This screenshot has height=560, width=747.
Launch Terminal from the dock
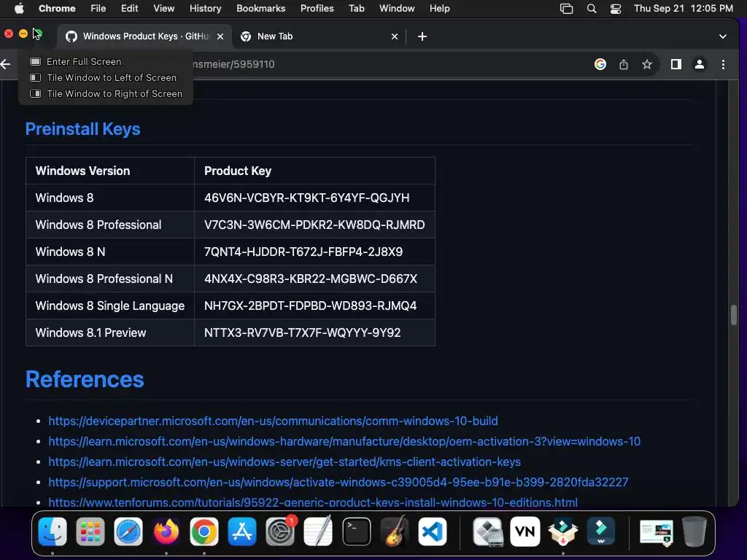tap(356, 532)
